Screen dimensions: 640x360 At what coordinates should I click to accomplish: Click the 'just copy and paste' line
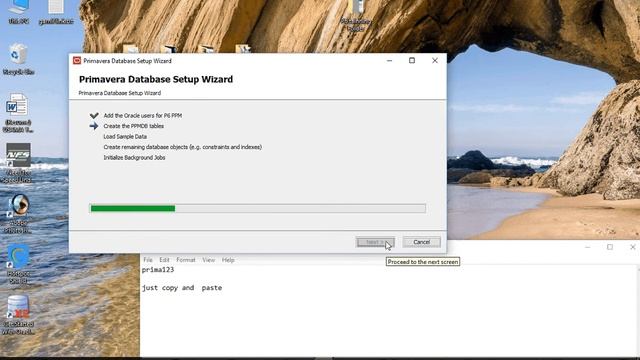pos(182,288)
